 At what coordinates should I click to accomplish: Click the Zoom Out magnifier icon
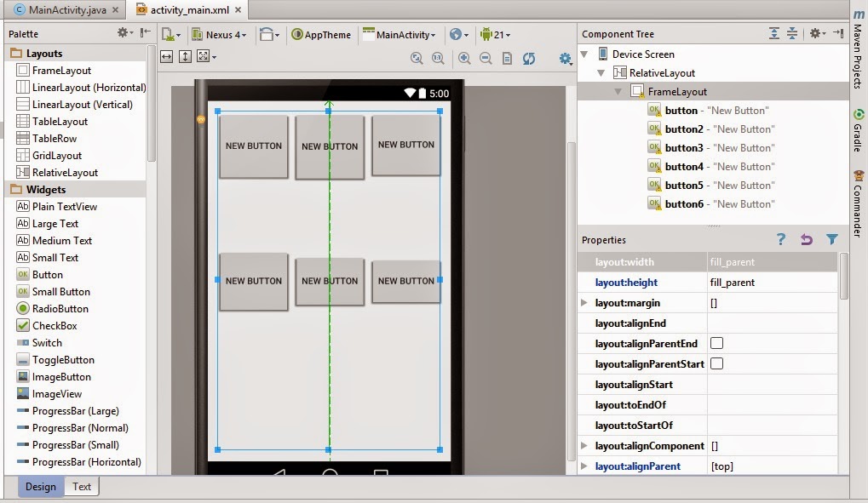click(x=486, y=58)
